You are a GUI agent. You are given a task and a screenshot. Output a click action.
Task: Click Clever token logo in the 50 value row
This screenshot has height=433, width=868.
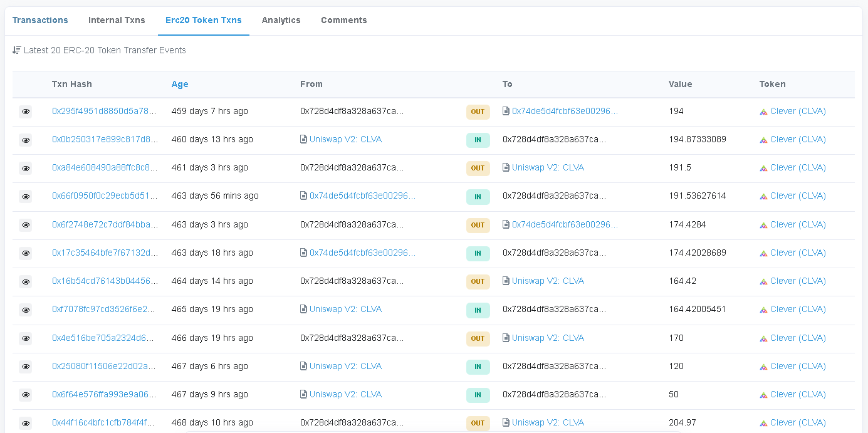coord(763,395)
